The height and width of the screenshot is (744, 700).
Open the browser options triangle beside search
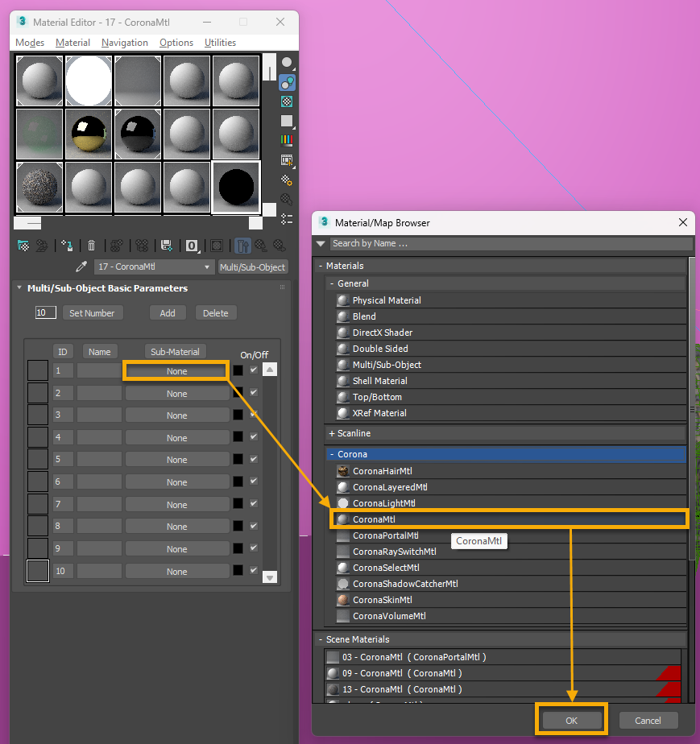coord(321,243)
